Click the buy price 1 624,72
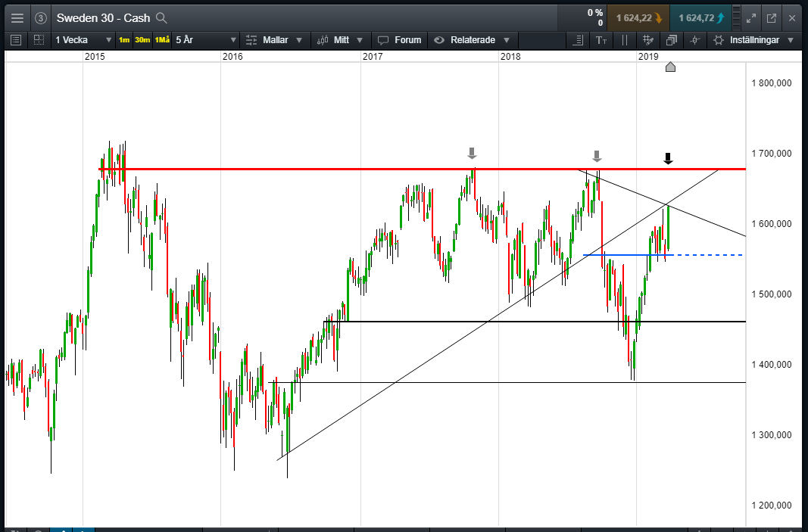Viewport: 808px width, 532px height. [700, 18]
